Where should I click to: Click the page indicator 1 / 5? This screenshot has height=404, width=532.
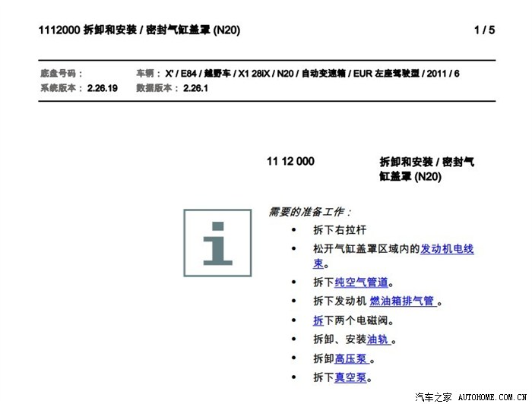tap(484, 30)
